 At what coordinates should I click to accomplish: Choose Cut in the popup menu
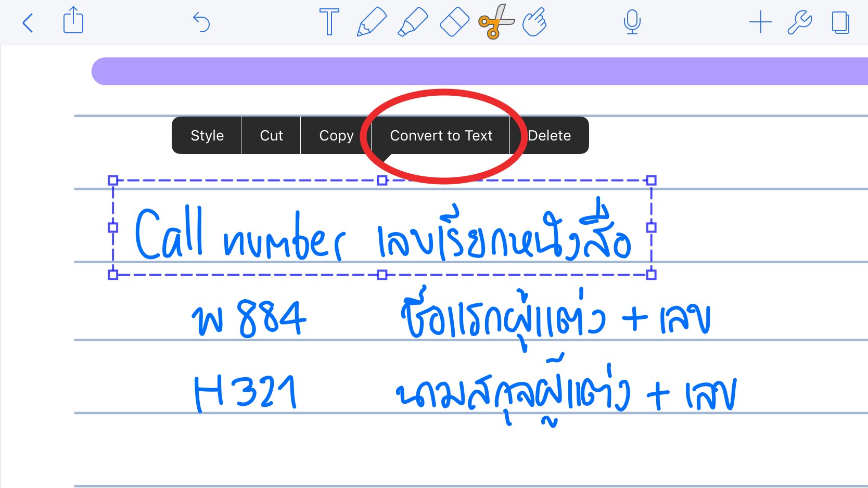click(271, 135)
